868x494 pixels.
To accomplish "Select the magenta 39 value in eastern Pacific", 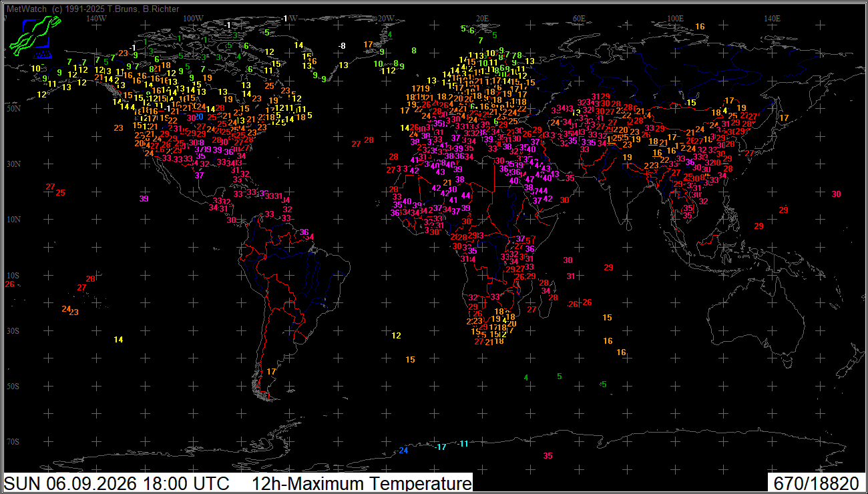I will (144, 198).
